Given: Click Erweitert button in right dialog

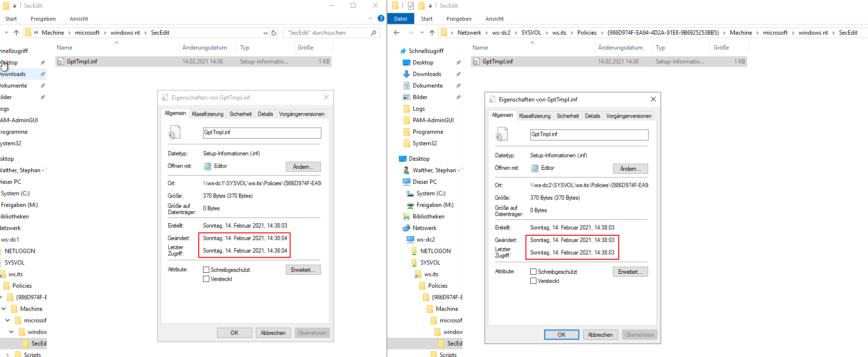Looking at the screenshot, I should point(630,272).
